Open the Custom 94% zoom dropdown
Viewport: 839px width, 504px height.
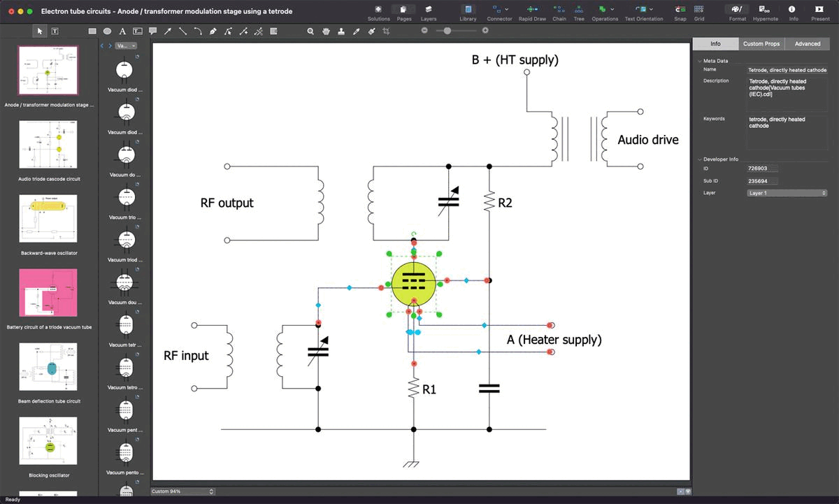pos(182,491)
